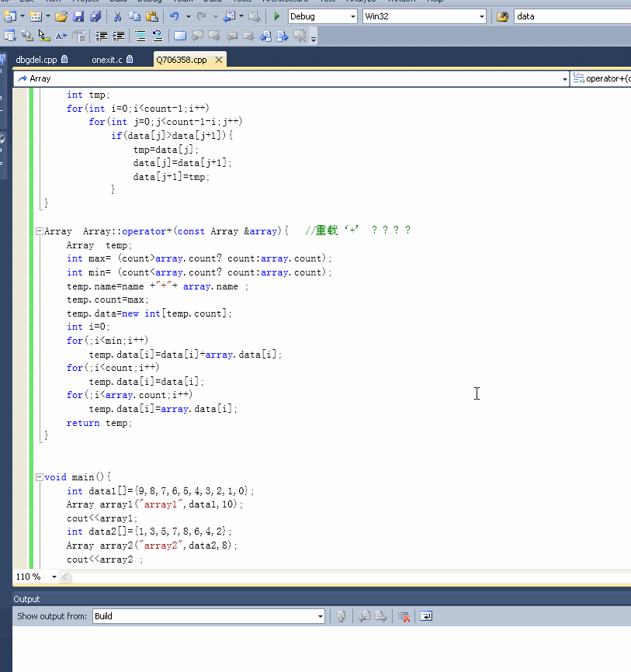631x672 pixels.
Task: Click the 'int tmp;' line at top
Action: (88, 95)
